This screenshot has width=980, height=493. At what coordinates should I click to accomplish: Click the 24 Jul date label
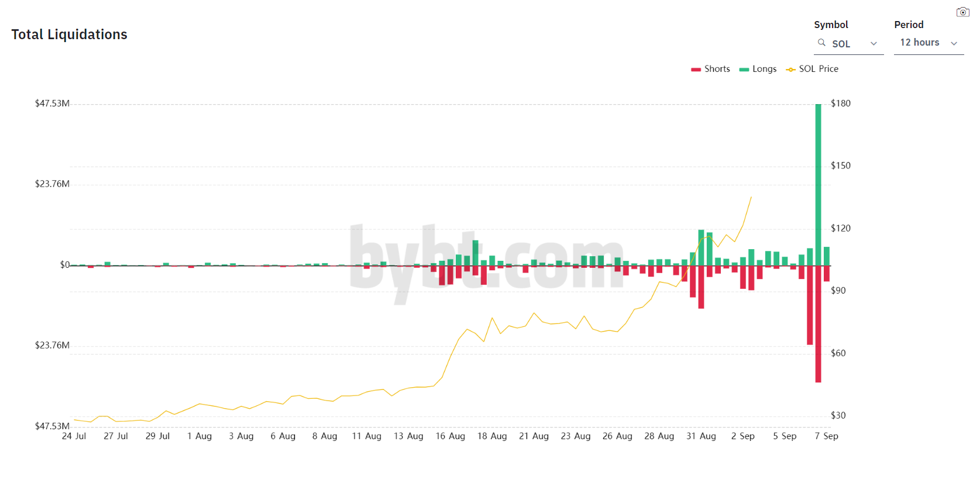click(x=74, y=436)
